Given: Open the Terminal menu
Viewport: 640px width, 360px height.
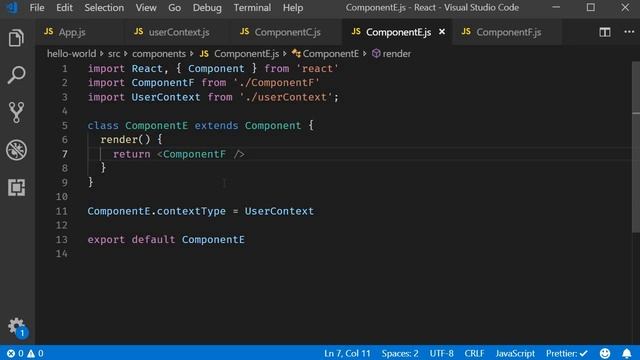Looking at the screenshot, I should point(252,8).
